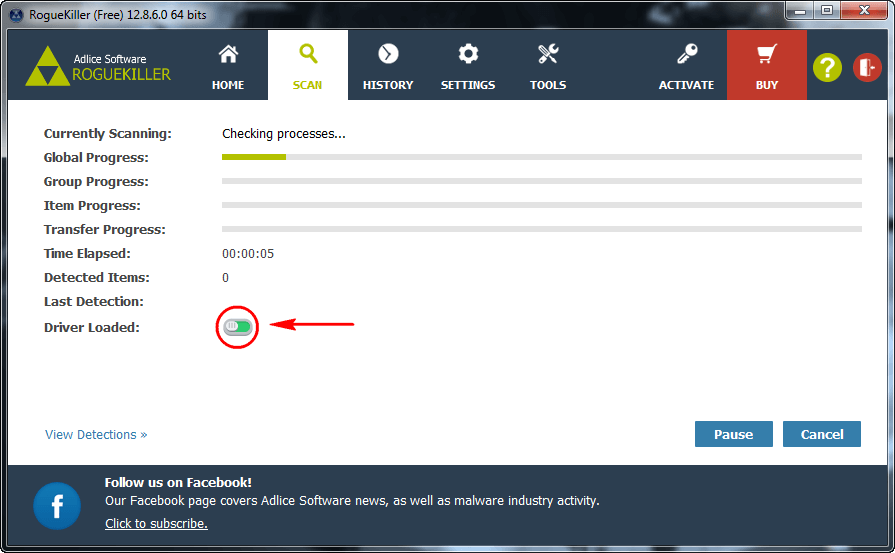Cancel the current scan
895x553 pixels.
(x=822, y=434)
